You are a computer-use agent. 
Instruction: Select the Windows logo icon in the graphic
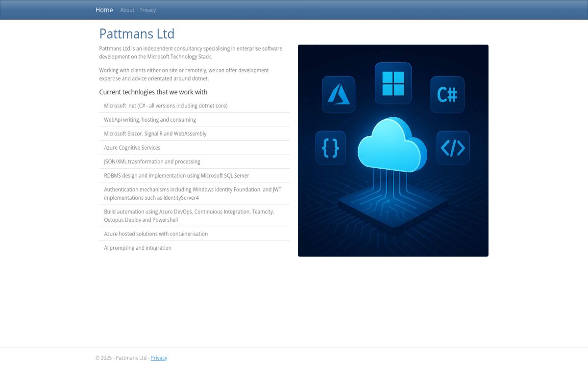(393, 84)
